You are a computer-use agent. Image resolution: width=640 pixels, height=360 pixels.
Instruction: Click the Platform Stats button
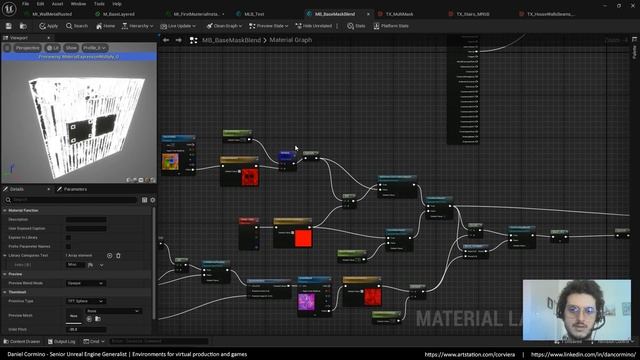pos(391,26)
